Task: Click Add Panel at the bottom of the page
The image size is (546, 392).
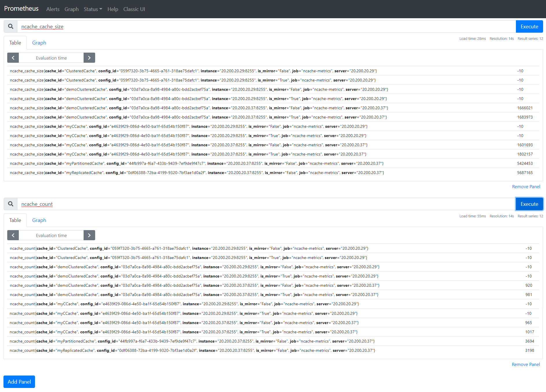Action: click(19, 382)
